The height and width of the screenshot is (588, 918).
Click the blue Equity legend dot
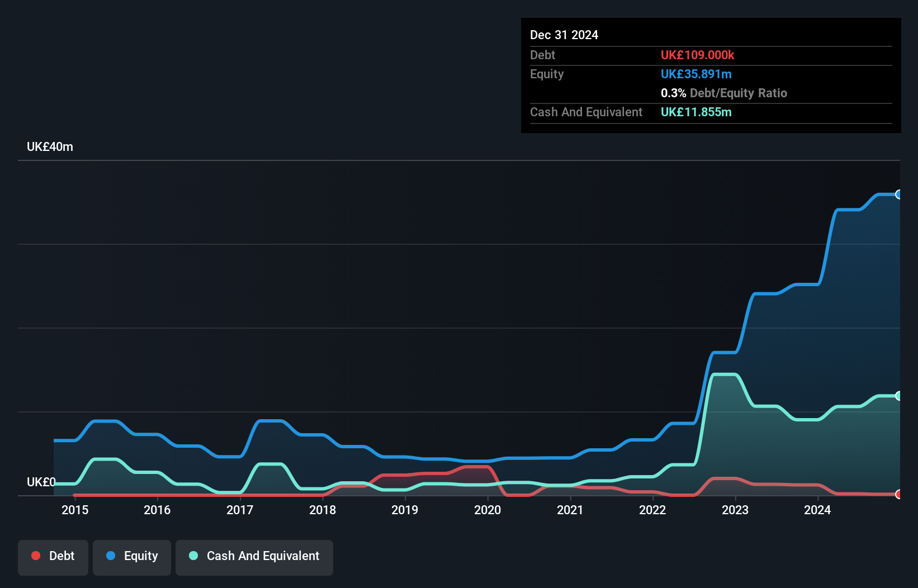111,556
